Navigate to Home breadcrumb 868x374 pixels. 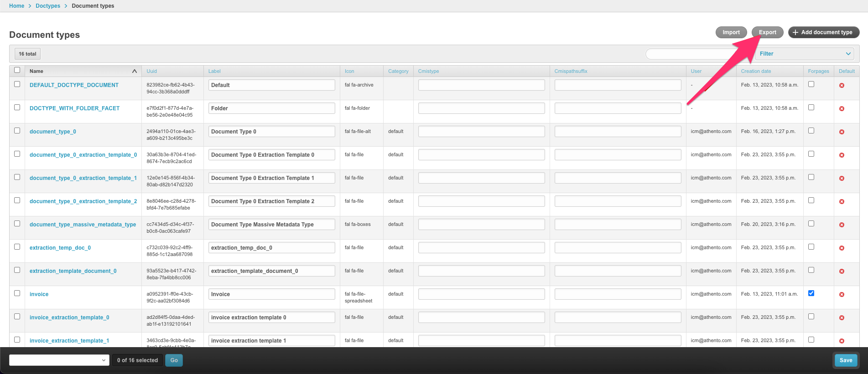pyautogui.click(x=16, y=6)
